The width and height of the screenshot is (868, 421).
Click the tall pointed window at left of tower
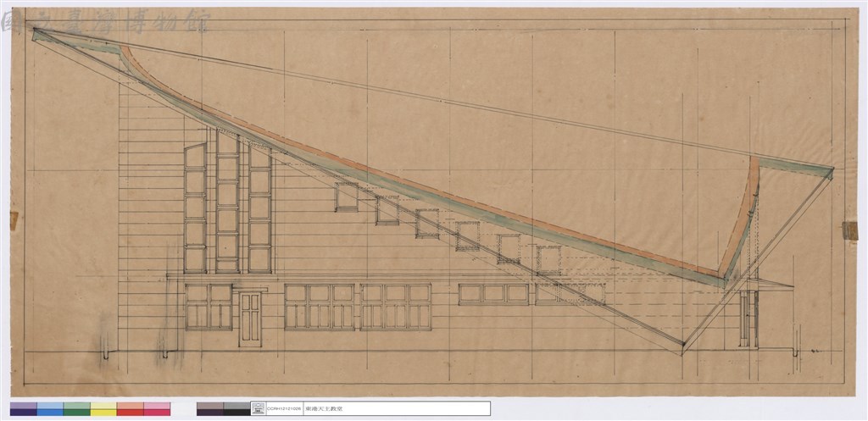(x=195, y=208)
